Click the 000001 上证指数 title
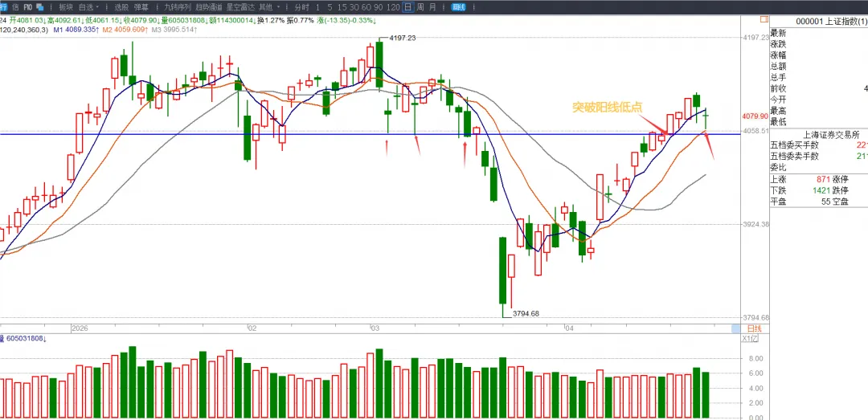868x420 pixels. tap(831, 21)
